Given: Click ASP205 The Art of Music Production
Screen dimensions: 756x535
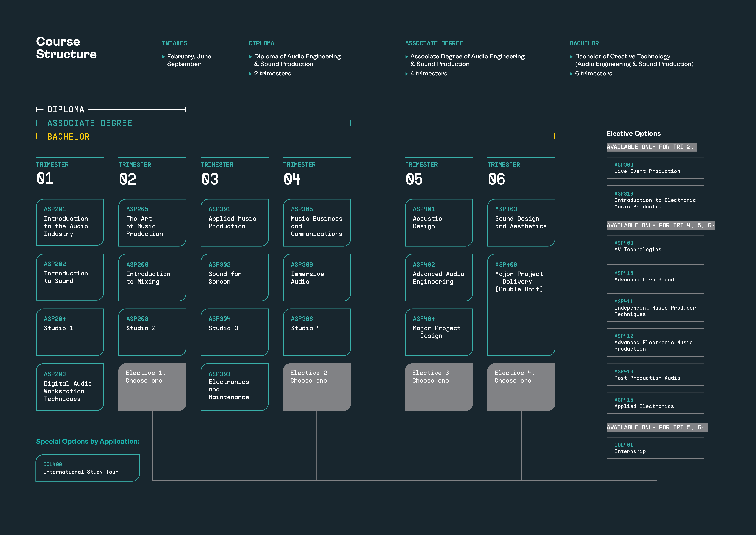Looking at the screenshot, I should [152, 222].
